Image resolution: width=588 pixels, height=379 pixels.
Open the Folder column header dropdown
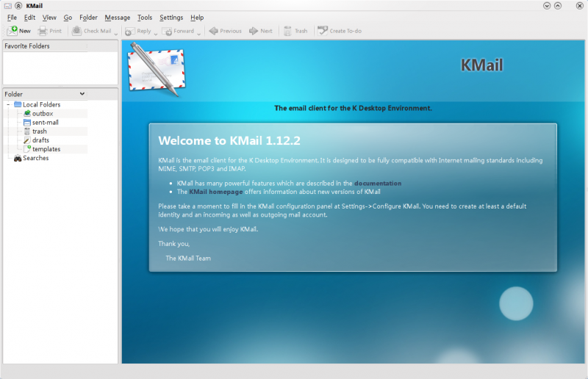82,94
